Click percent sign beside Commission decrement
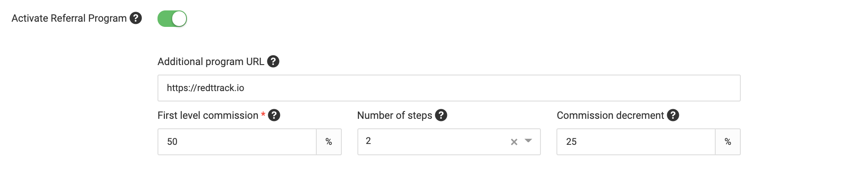Viewport: 868px width, 183px height. pyautogui.click(x=728, y=142)
